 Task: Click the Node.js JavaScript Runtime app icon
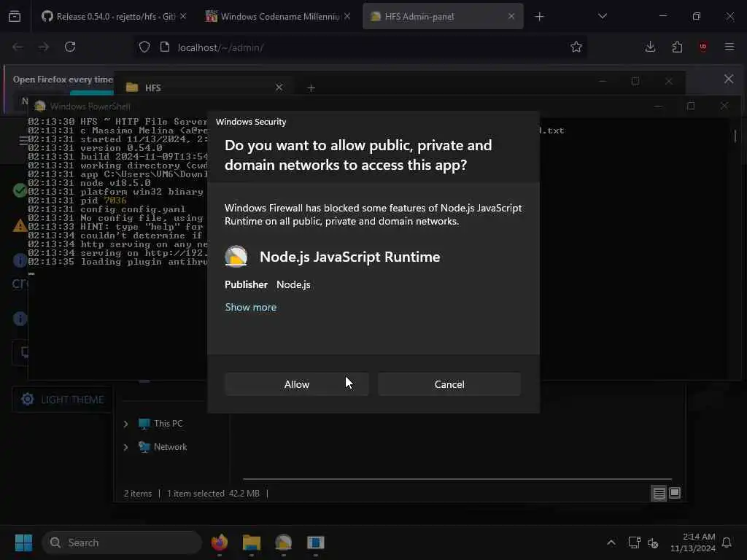(236, 257)
